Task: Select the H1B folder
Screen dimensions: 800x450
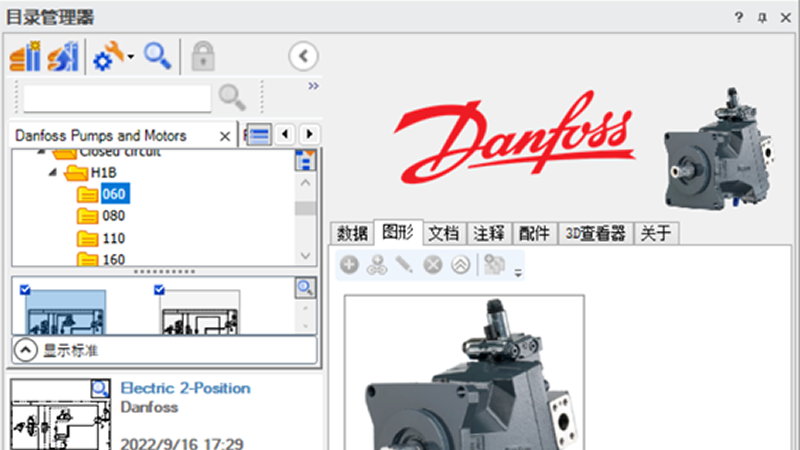Action: pyautogui.click(x=104, y=173)
